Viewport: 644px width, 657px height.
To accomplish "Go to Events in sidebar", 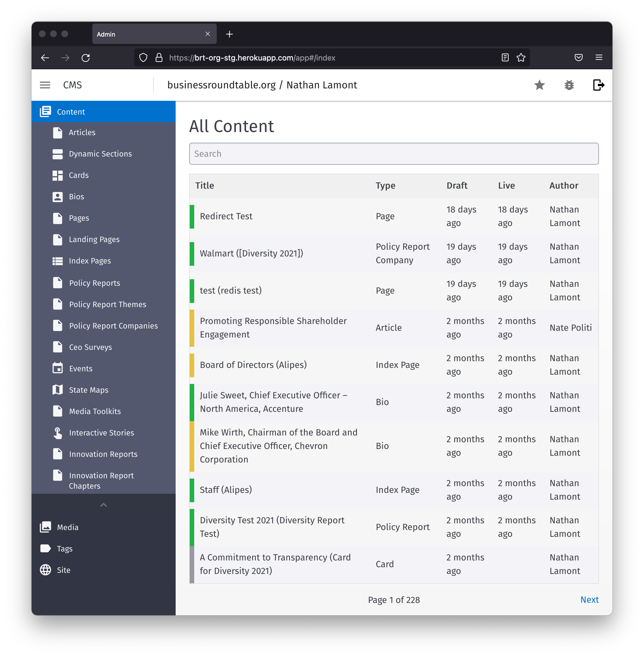I will tap(80, 368).
